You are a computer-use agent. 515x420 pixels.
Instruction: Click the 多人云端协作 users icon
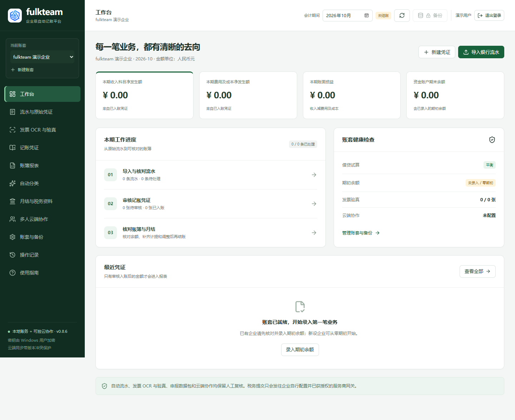[13, 219]
